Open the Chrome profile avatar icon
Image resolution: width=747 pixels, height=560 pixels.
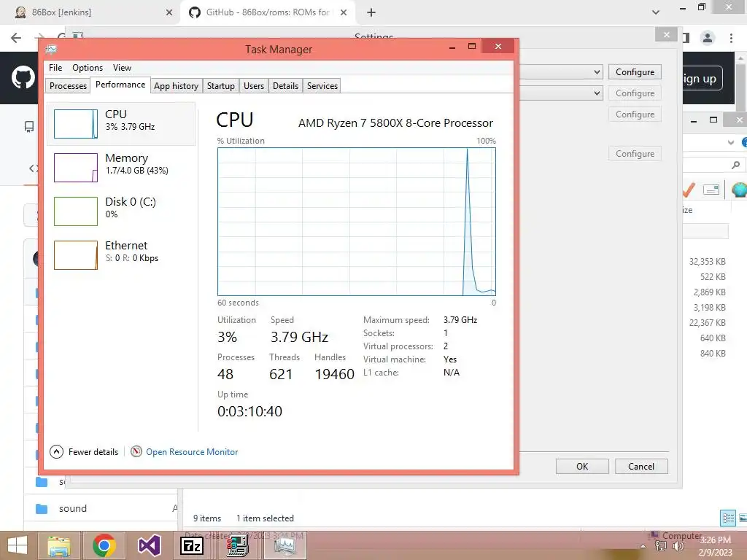coord(708,38)
